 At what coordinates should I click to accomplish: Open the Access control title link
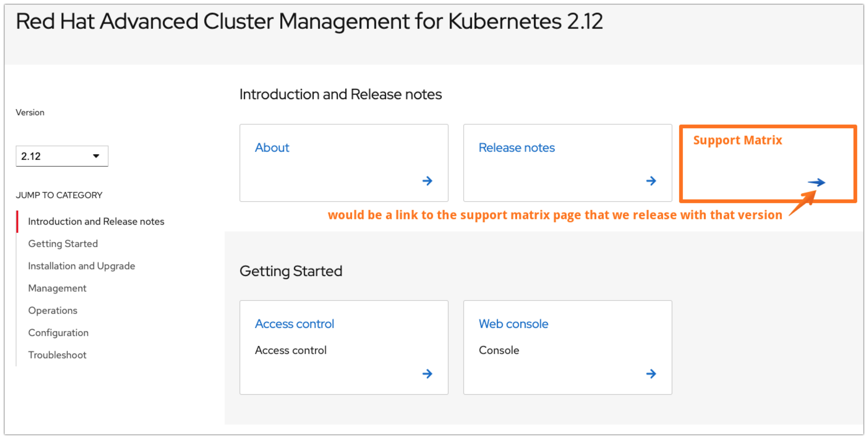pyautogui.click(x=294, y=324)
